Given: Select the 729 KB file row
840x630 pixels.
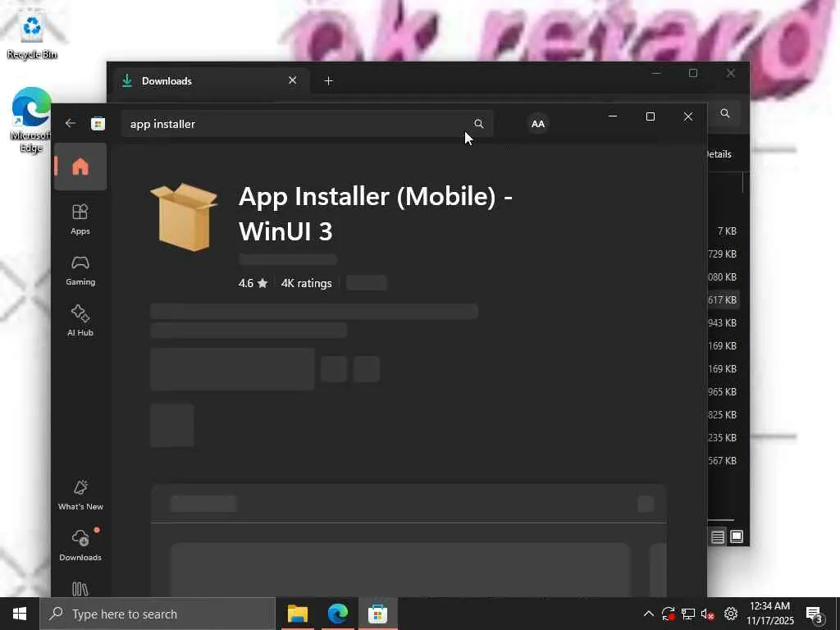Looking at the screenshot, I should click(x=724, y=254).
